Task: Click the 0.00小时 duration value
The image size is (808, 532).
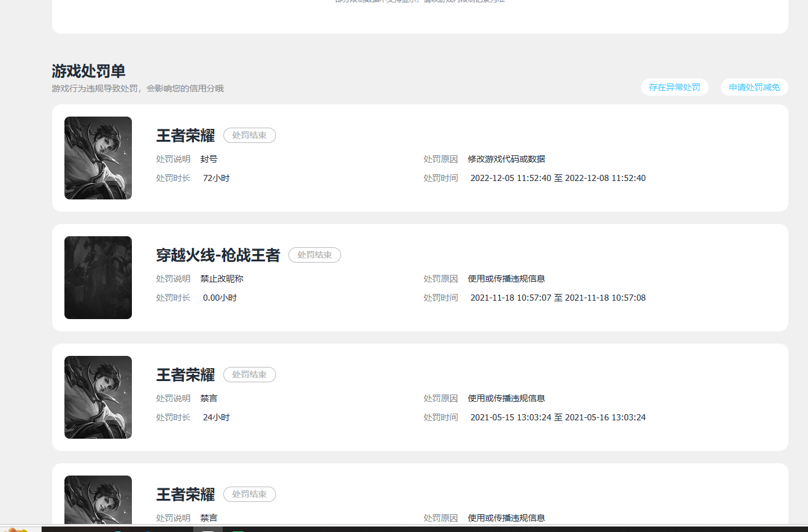Action: (x=220, y=298)
